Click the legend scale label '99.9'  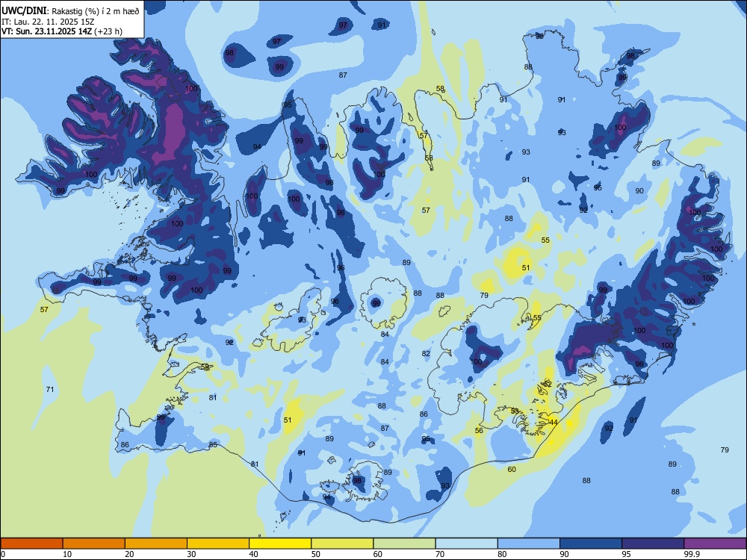pos(692,554)
